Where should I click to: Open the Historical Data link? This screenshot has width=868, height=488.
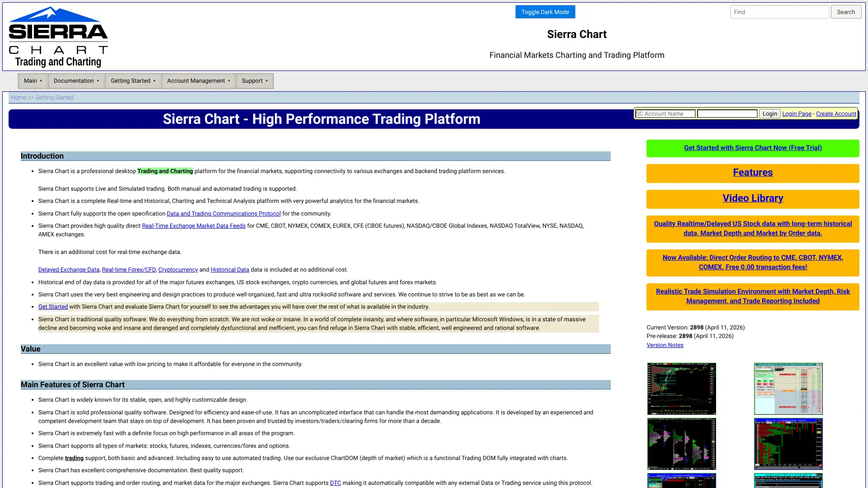coord(230,270)
